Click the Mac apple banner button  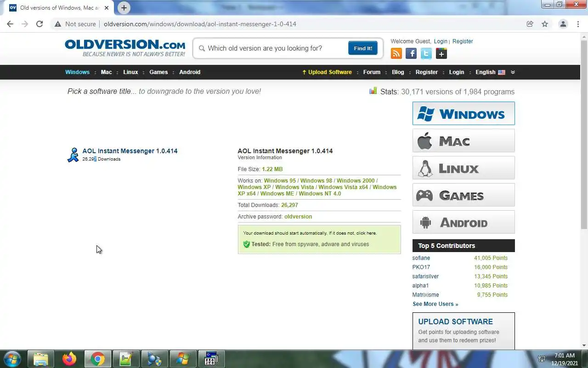(x=464, y=140)
